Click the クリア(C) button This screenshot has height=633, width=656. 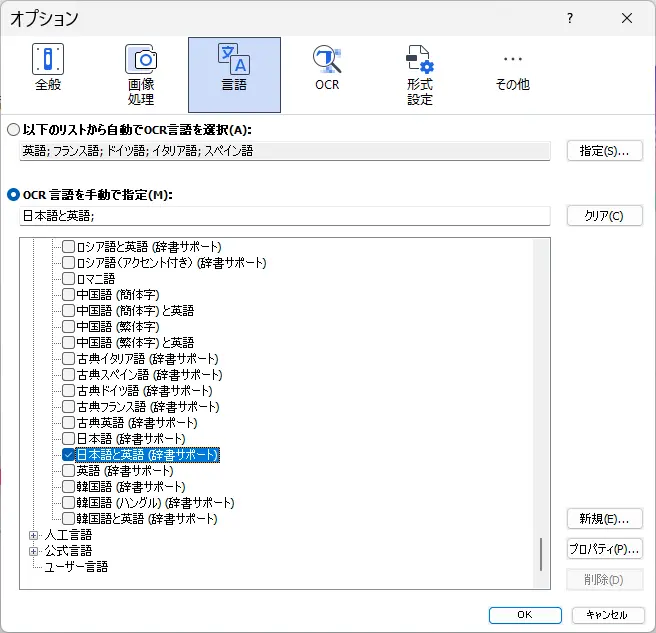coord(605,215)
